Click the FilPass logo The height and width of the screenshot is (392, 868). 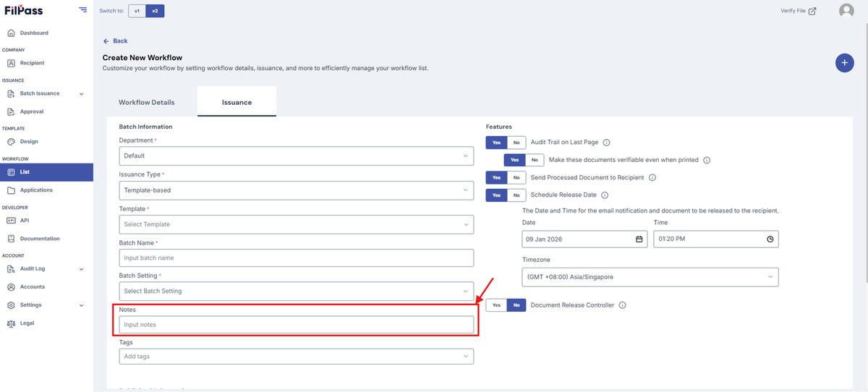22,10
